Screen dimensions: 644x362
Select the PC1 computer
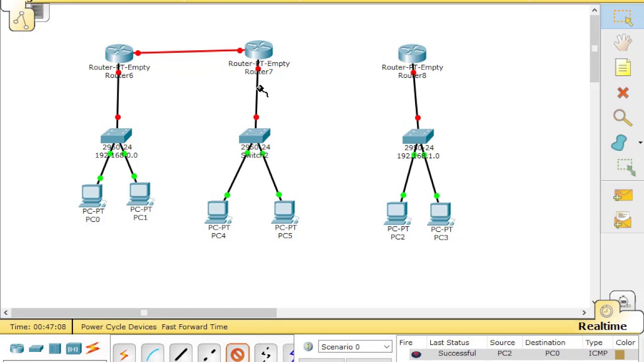point(140,195)
